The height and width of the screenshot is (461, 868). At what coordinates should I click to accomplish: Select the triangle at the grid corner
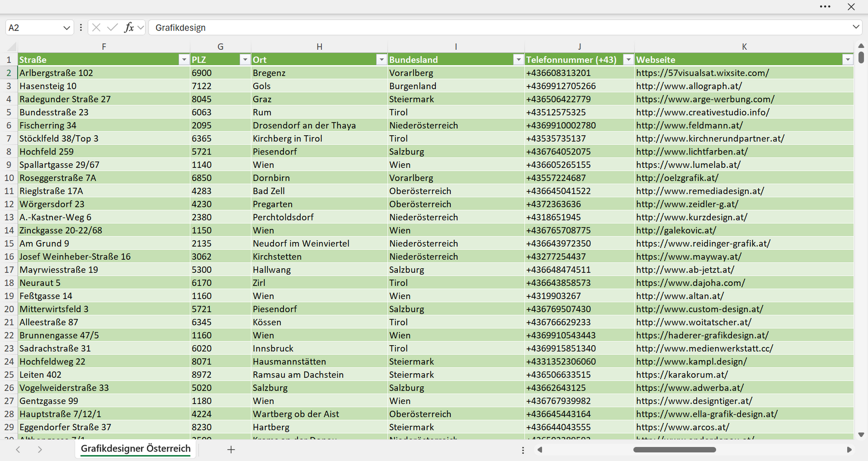(x=12, y=47)
